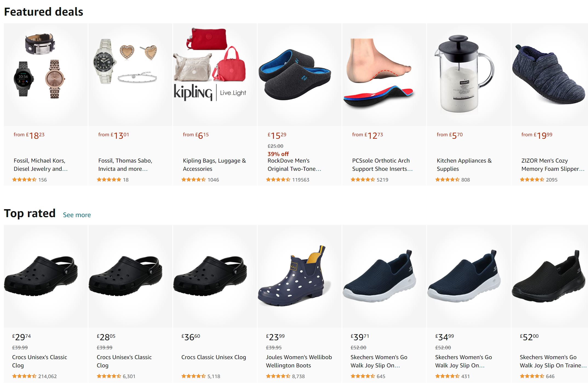
Task: Select the PCSsole orthotic insole image
Action: pos(384,75)
